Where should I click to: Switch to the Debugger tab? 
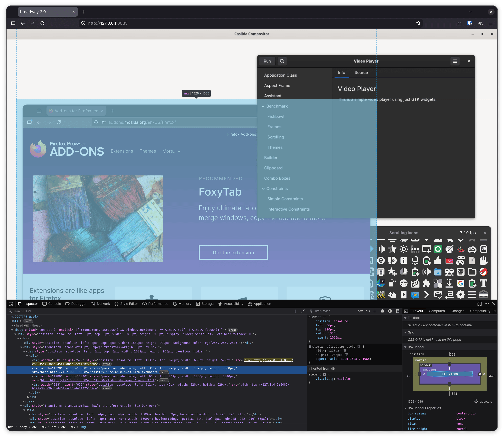pos(76,304)
